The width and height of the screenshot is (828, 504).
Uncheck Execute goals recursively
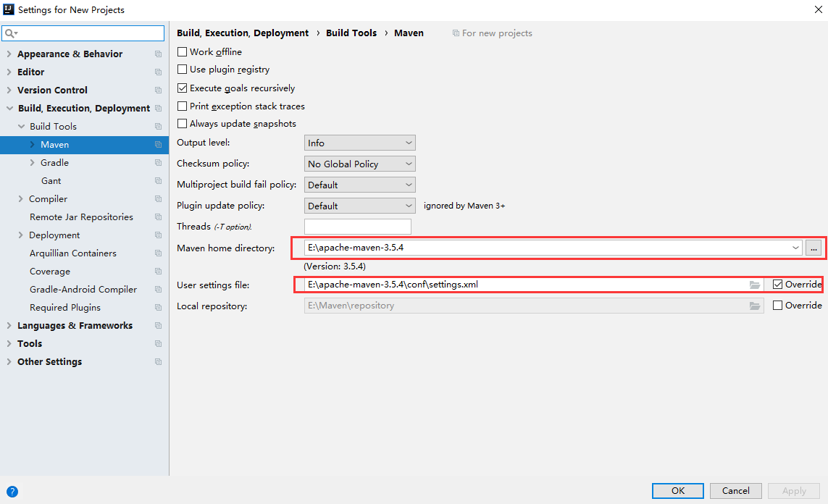coord(183,88)
